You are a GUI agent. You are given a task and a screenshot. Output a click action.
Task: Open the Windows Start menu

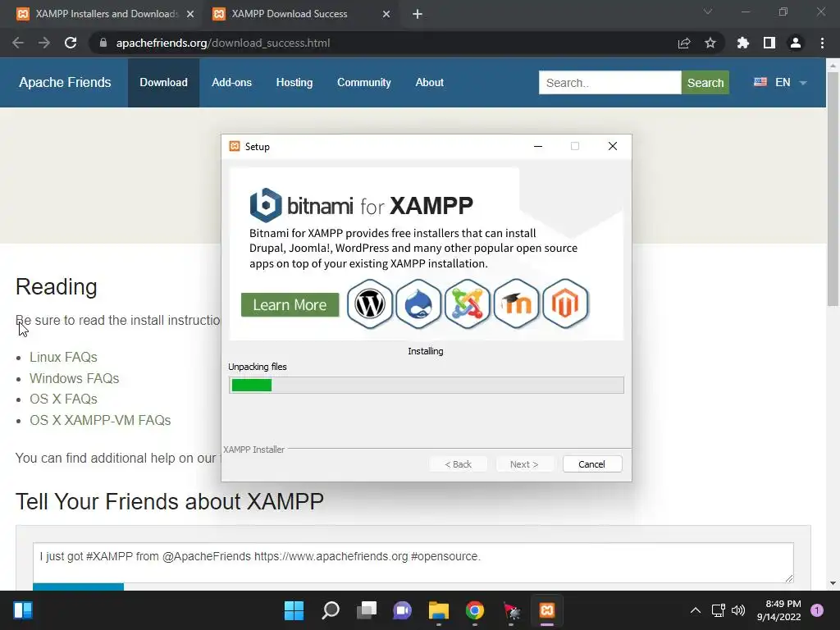(x=294, y=610)
